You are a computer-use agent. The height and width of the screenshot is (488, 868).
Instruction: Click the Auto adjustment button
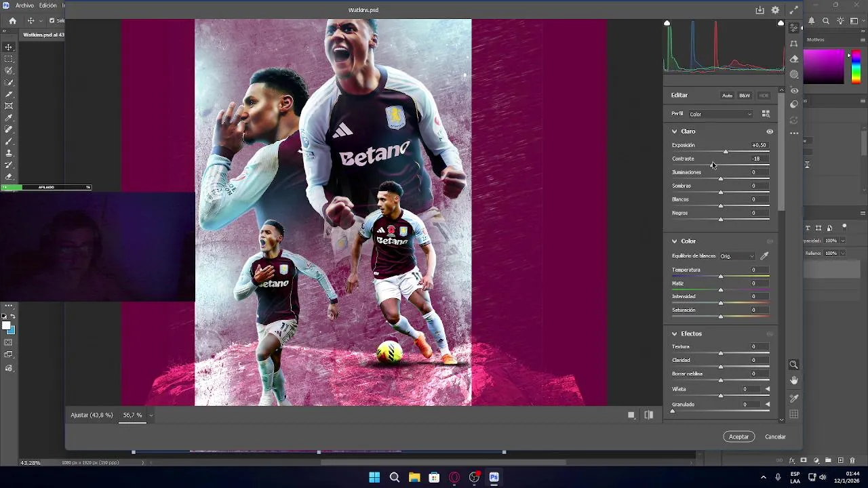tap(727, 96)
